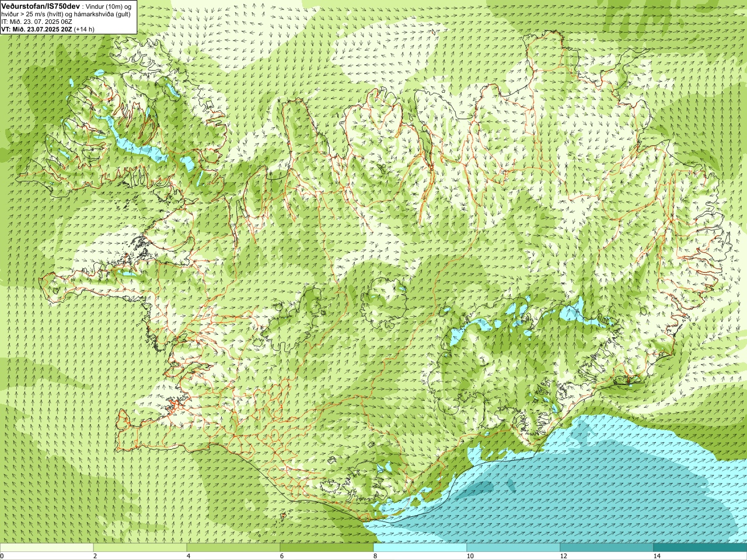Click the legend label '8'
The width and height of the screenshot is (747, 560).
point(375,556)
